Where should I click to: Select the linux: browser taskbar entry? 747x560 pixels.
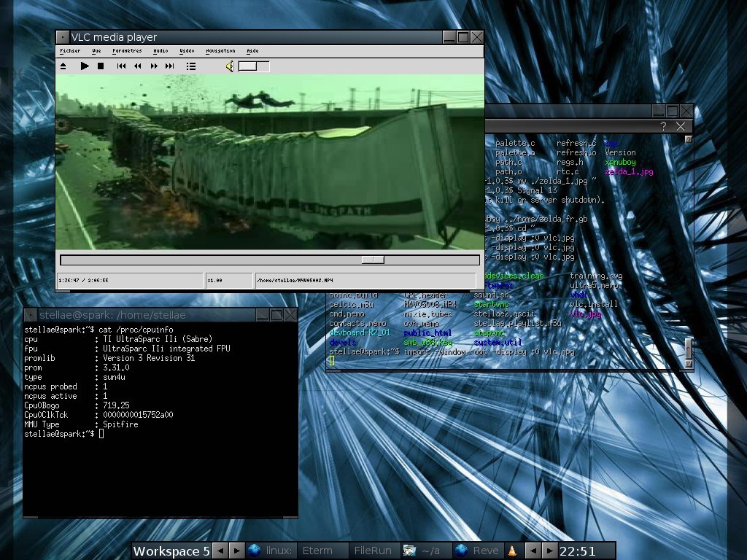point(271,551)
